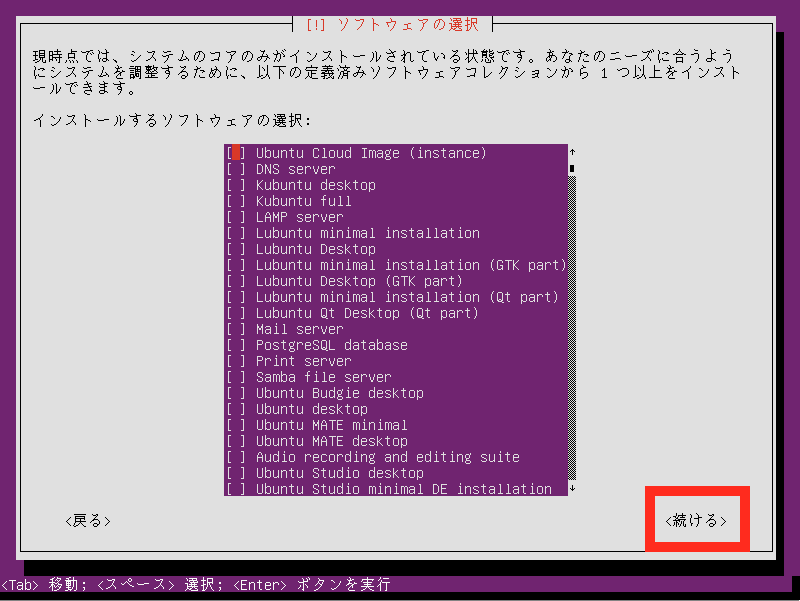Check the PostgreSQL database checkbox
Screen dimensions: 800x601
pyautogui.click(x=236, y=345)
